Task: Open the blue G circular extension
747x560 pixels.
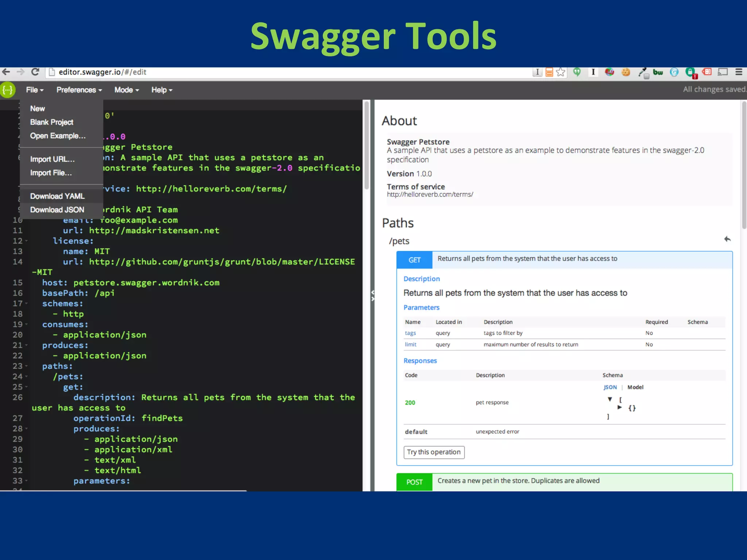Action: (674, 72)
